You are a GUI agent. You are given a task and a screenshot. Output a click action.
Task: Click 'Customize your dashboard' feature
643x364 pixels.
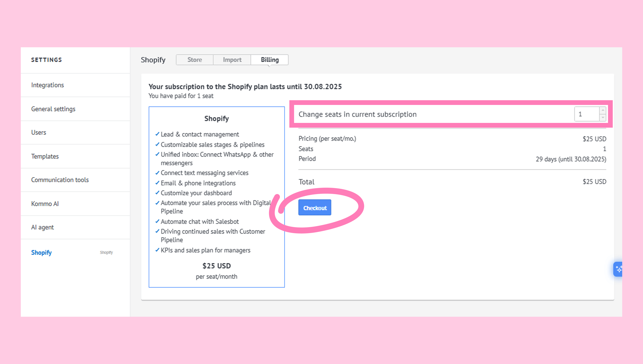196,193
